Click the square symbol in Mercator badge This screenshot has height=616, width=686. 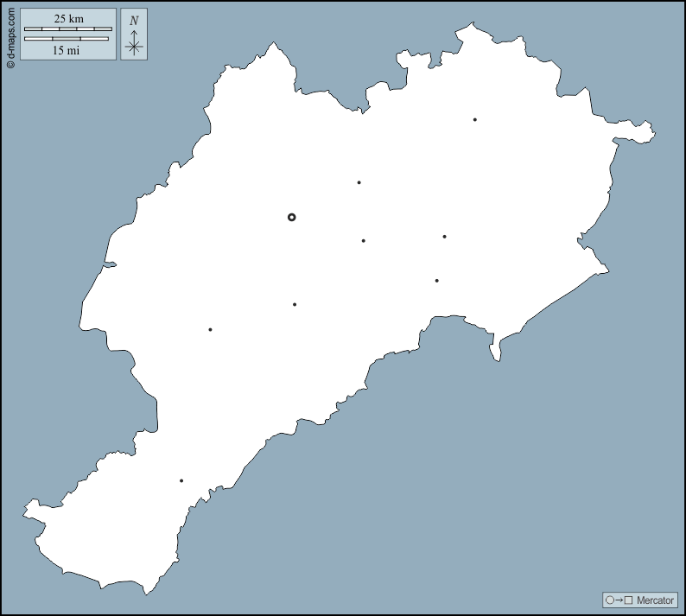coord(628,600)
